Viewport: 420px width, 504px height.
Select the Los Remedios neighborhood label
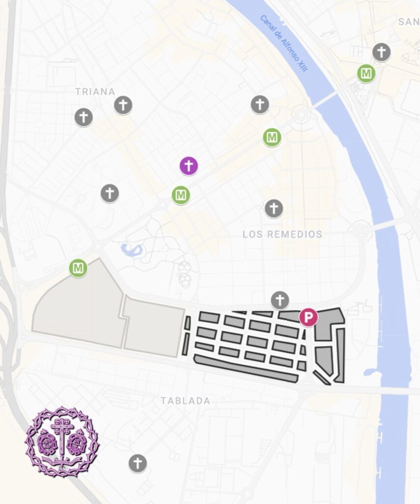tap(283, 234)
